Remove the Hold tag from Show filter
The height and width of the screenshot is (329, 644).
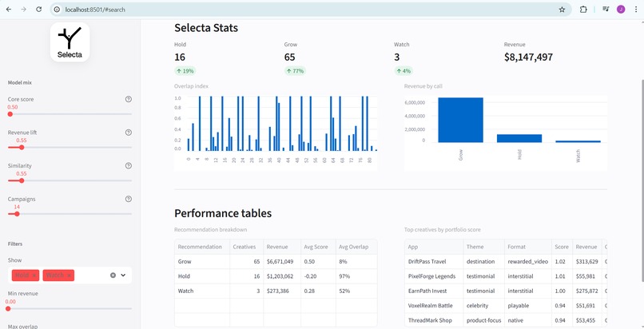tap(34, 275)
